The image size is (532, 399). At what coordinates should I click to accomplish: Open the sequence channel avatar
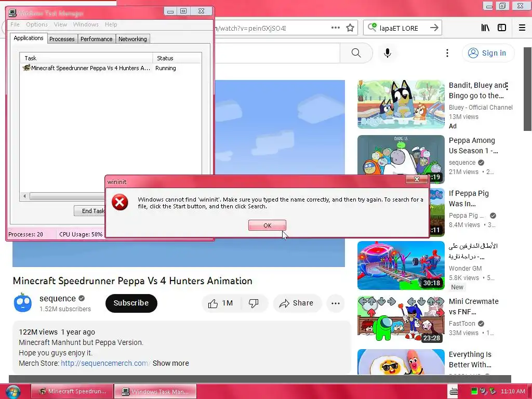pyautogui.click(x=23, y=303)
